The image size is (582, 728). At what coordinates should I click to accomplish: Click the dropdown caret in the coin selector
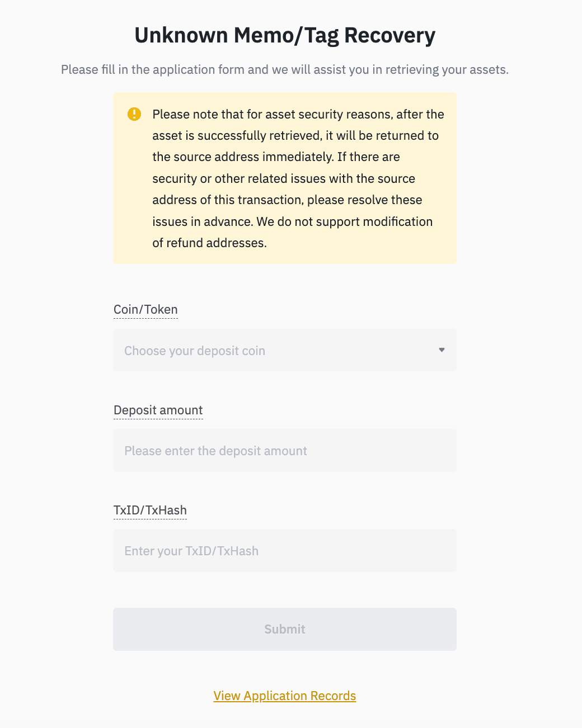442,350
